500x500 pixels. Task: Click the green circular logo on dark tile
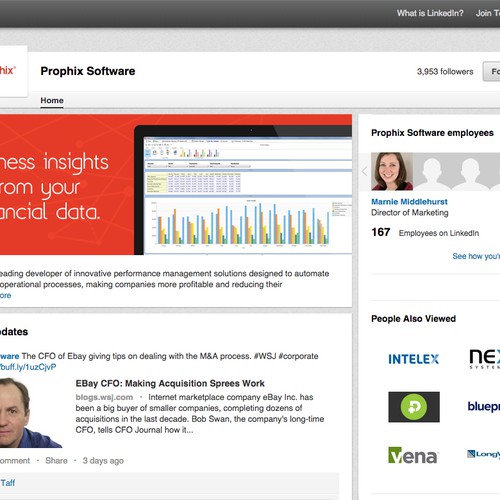click(x=414, y=407)
